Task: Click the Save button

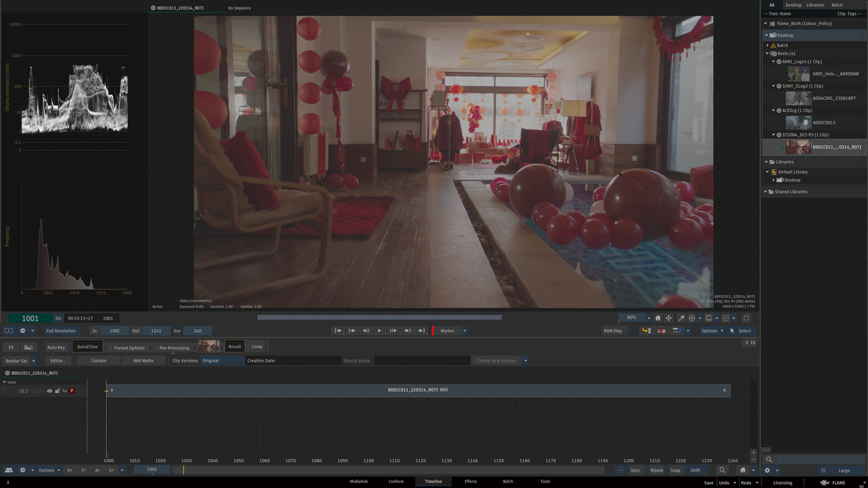Action: (x=709, y=483)
